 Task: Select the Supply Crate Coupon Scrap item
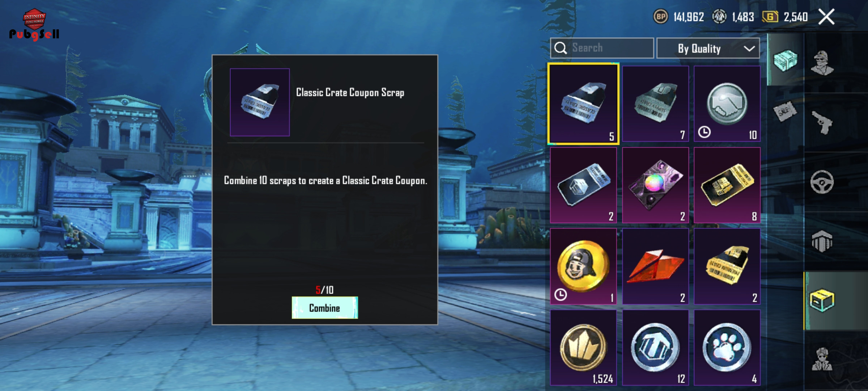pos(655,104)
